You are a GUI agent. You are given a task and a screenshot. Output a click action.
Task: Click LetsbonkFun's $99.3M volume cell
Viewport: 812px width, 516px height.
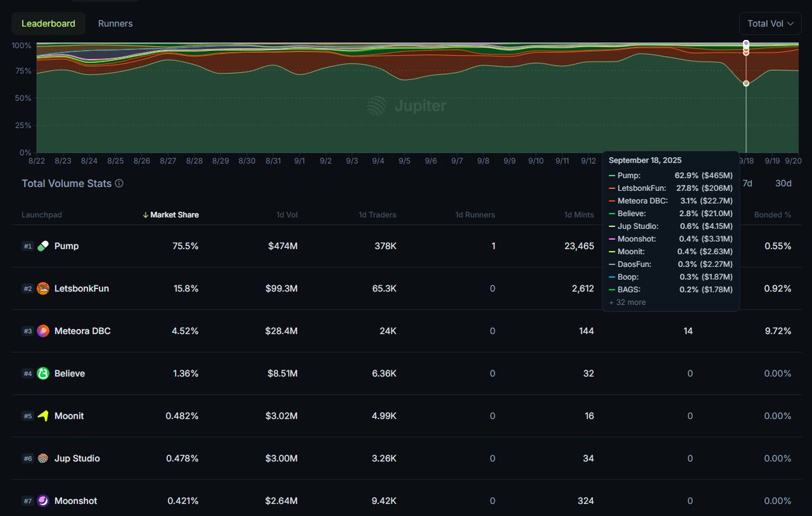(x=280, y=288)
